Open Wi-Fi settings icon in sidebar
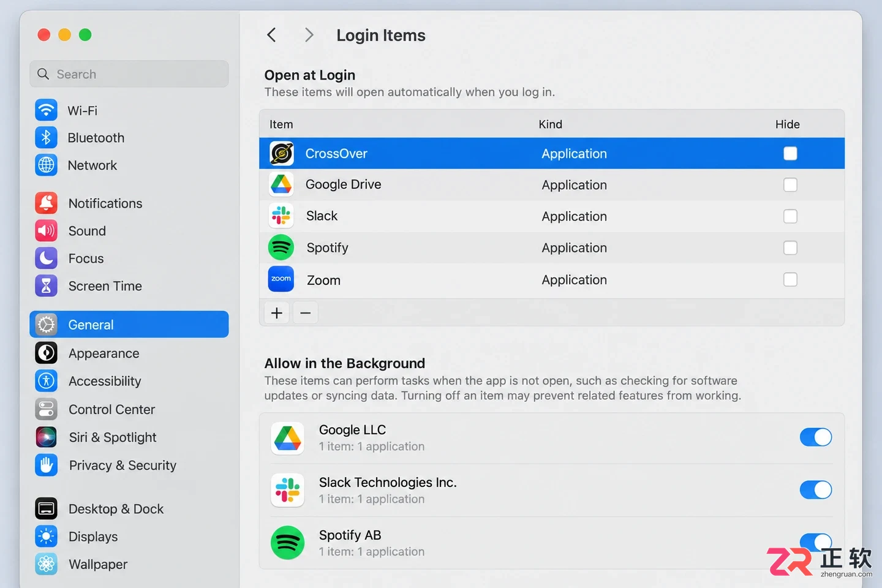The width and height of the screenshot is (882, 588). [x=46, y=110]
